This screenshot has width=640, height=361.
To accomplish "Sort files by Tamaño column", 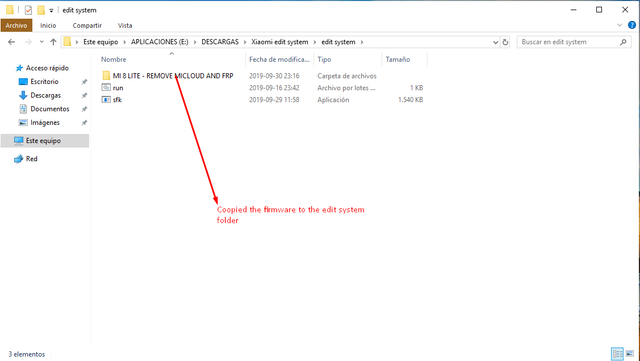I will tap(398, 59).
